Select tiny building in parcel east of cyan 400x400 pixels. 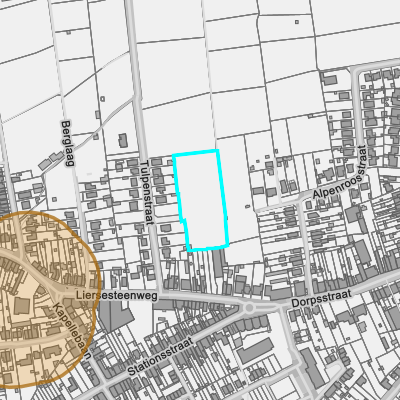[247, 207]
